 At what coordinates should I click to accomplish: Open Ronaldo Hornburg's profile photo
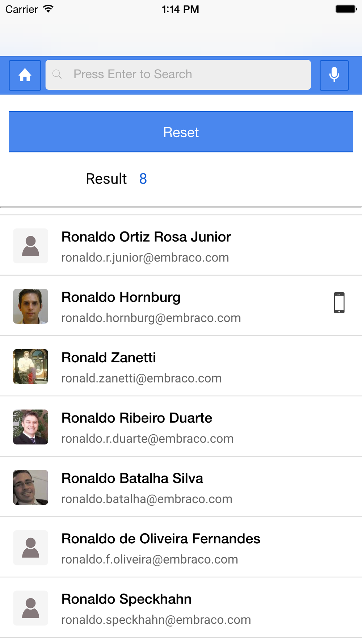click(x=31, y=306)
